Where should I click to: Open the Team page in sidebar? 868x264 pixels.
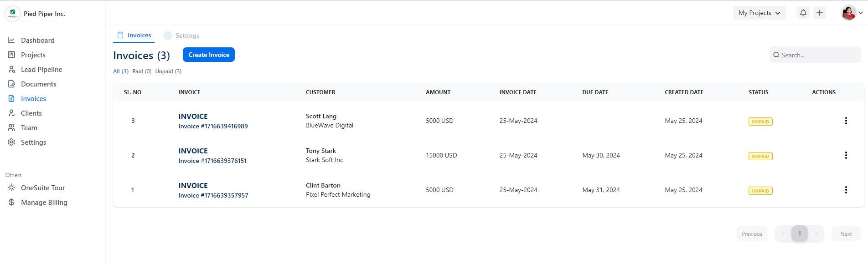(29, 128)
